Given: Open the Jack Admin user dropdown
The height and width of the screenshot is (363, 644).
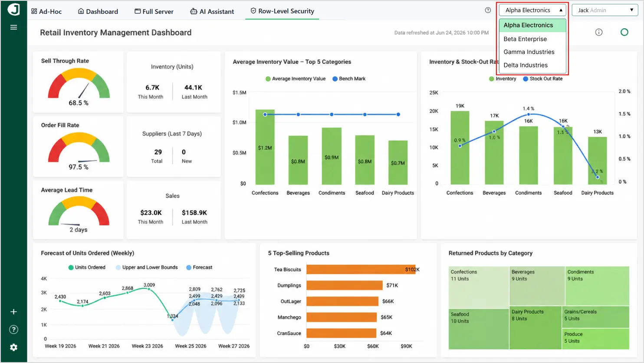Looking at the screenshot, I should [605, 10].
